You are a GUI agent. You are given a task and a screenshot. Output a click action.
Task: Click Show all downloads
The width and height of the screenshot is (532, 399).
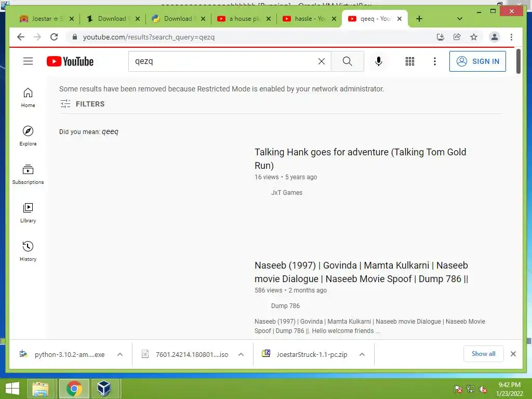click(483, 354)
